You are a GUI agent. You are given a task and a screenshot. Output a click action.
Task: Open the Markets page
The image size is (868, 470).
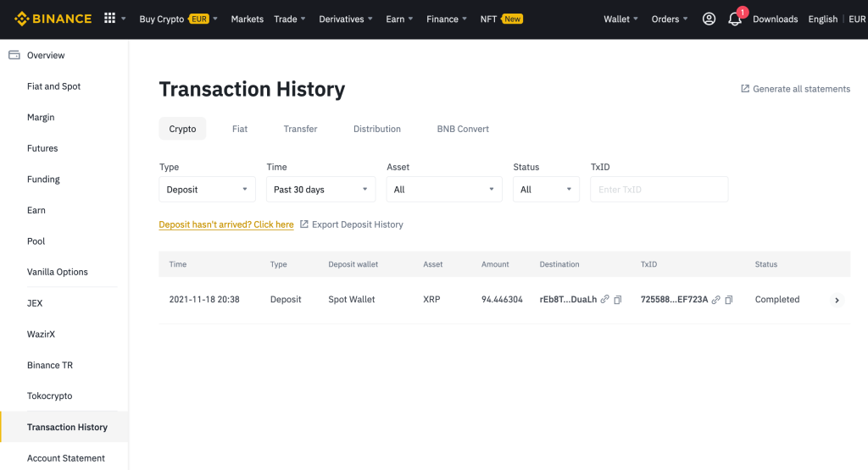tap(247, 19)
